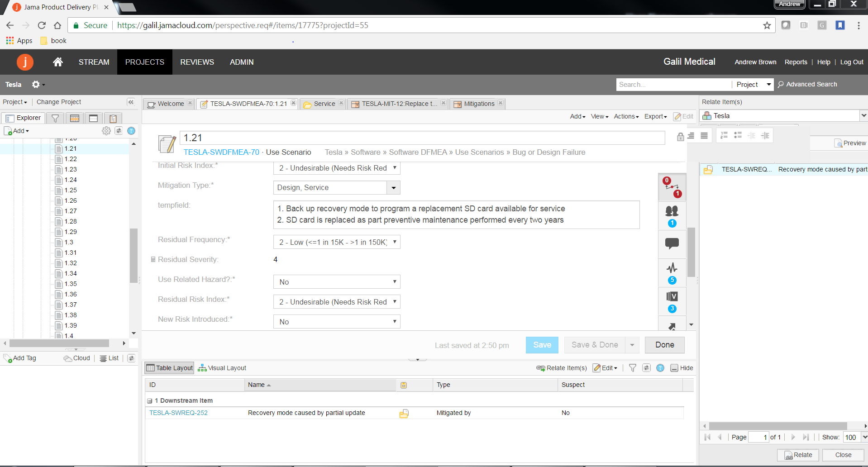Hide the relationships bottom panel
Viewport: 868px width, 467px height.
682,368
